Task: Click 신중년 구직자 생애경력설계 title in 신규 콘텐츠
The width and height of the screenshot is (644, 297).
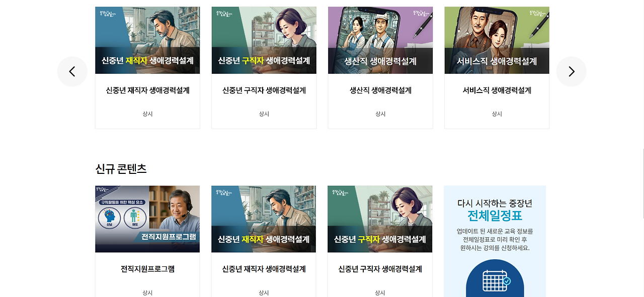Action: point(380,269)
